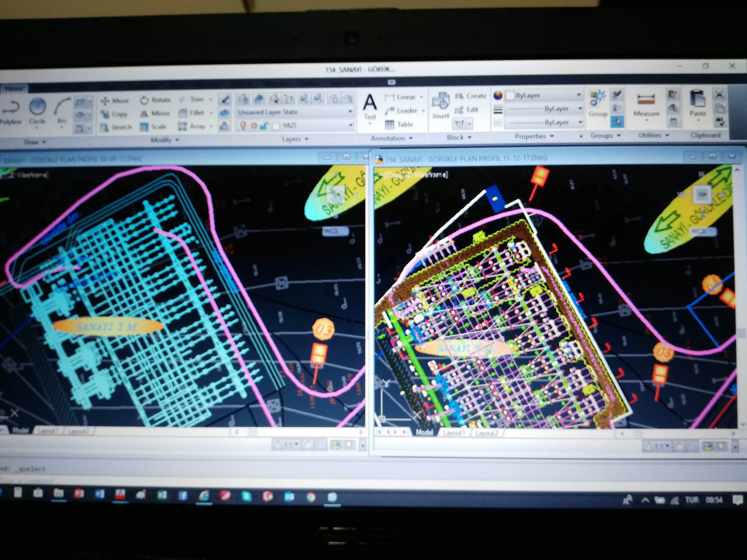This screenshot has width=747, height=560.
Task: Activate the Rotate tool
Action: coord(155,100)
